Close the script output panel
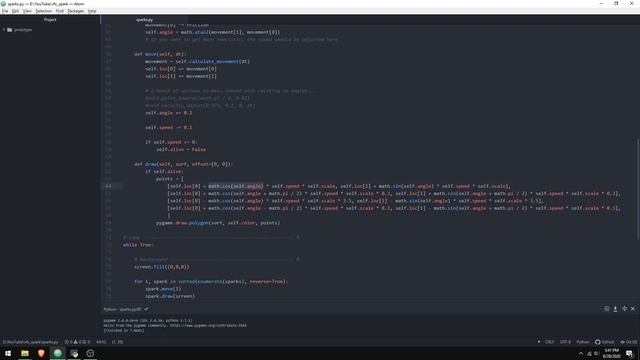Screen dimensions: 640x360 click(x=633, y=309)
